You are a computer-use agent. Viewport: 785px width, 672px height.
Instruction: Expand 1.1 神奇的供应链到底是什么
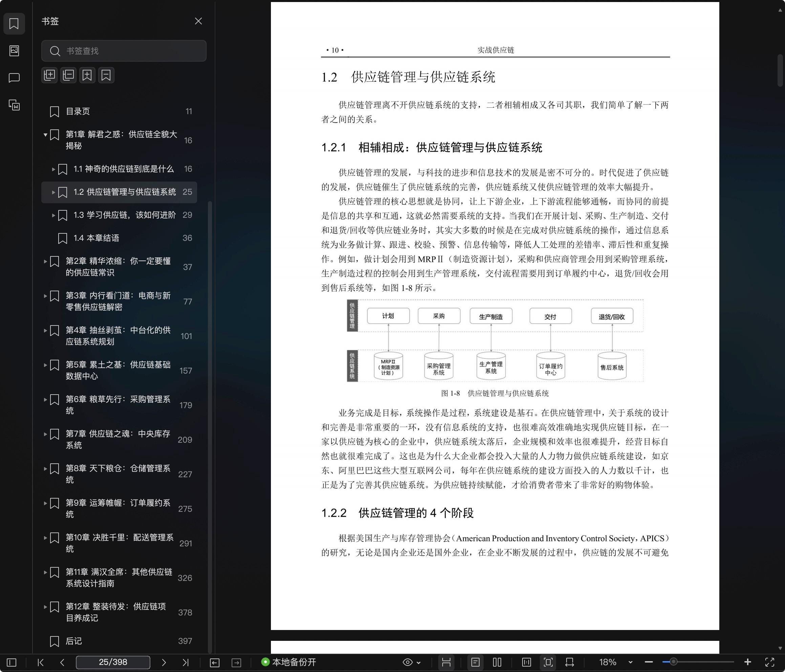[54, 169]
